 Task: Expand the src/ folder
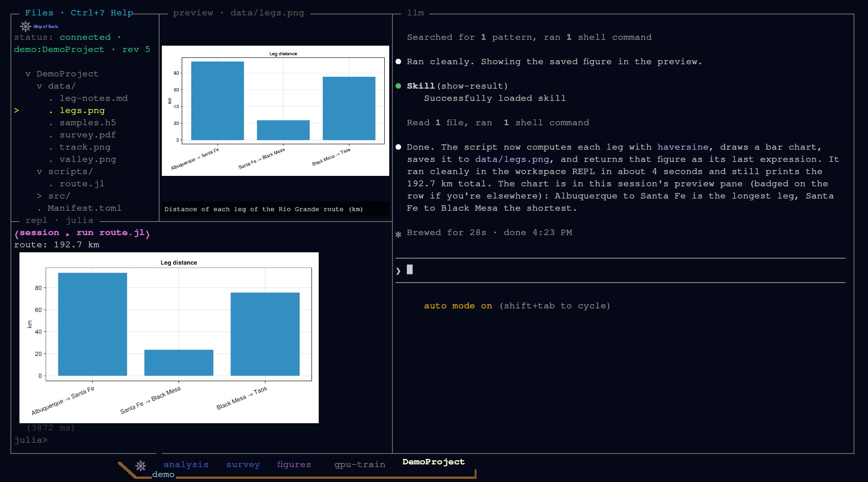[x=39, y=196]
